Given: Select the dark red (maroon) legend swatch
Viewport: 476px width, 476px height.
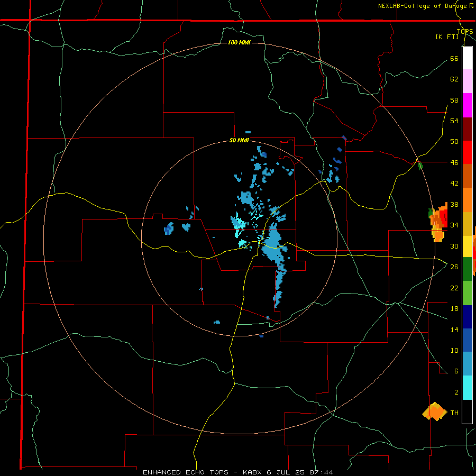Looking at the screenshot, I should click(x=467, y=129).
